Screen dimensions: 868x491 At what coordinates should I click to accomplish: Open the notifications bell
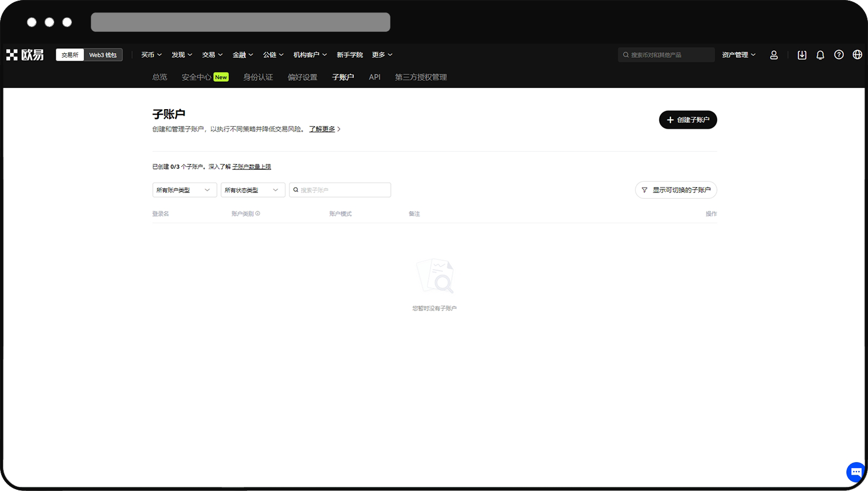coord(820,55)
